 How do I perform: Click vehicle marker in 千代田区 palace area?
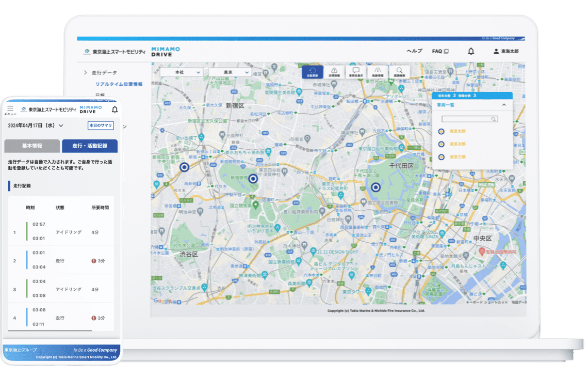(375, 187)
